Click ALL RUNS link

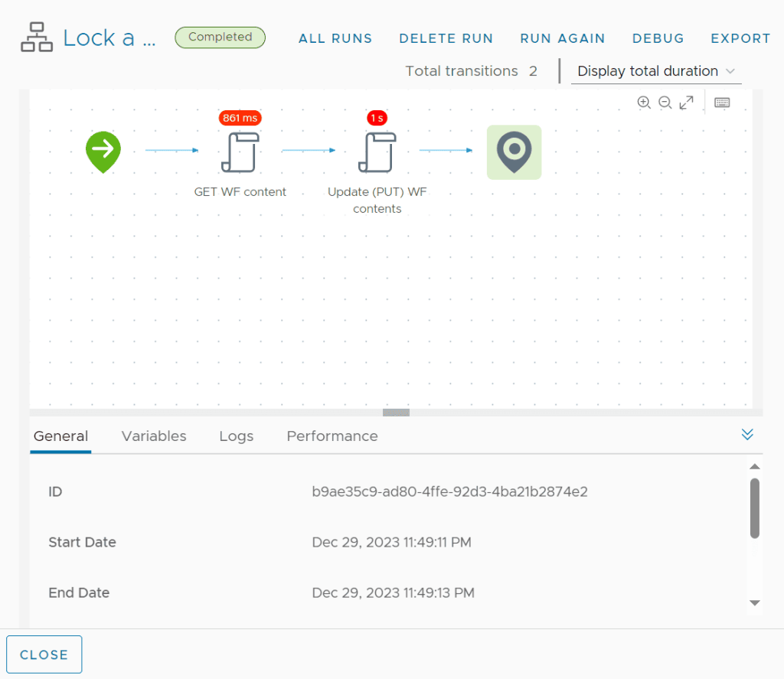pos(335,38)
